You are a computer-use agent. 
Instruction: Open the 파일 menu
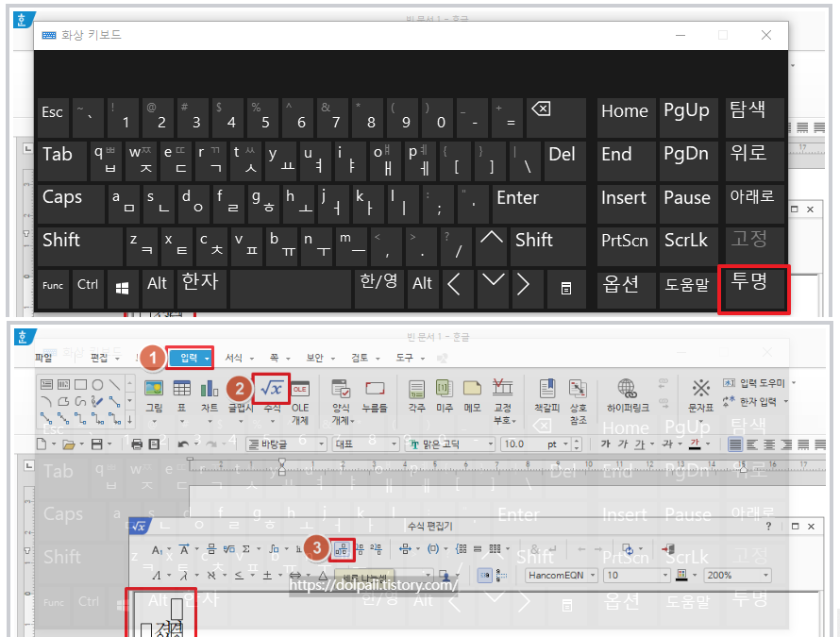point(43,358)
